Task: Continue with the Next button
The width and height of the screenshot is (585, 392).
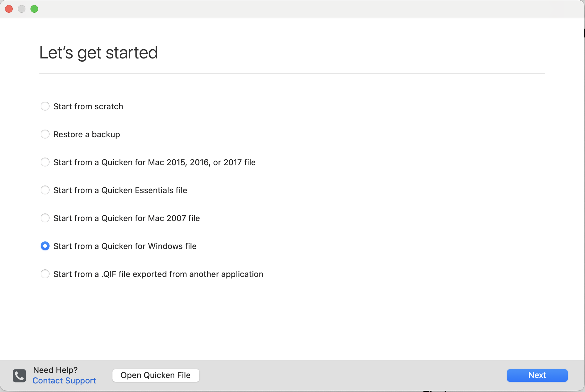Action: (x=537, y=375)
